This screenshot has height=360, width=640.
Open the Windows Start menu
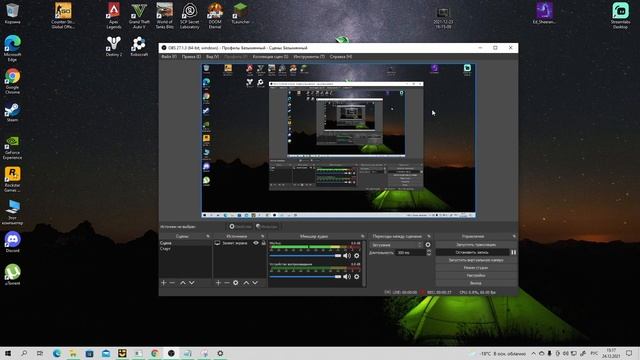tap(8, 353)
